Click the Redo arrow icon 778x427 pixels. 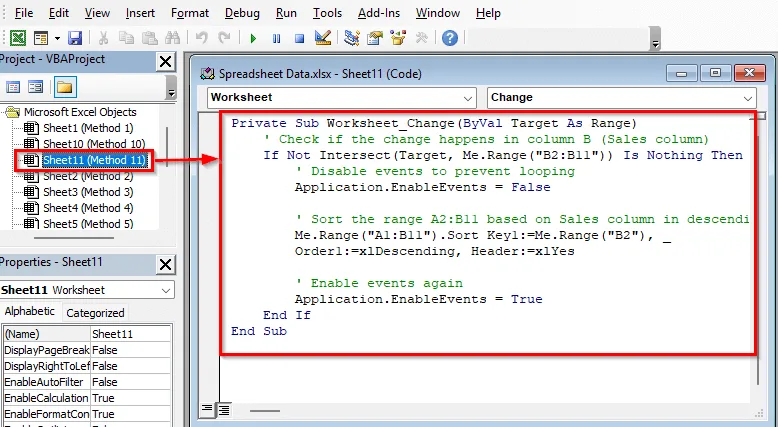(224, 38)
